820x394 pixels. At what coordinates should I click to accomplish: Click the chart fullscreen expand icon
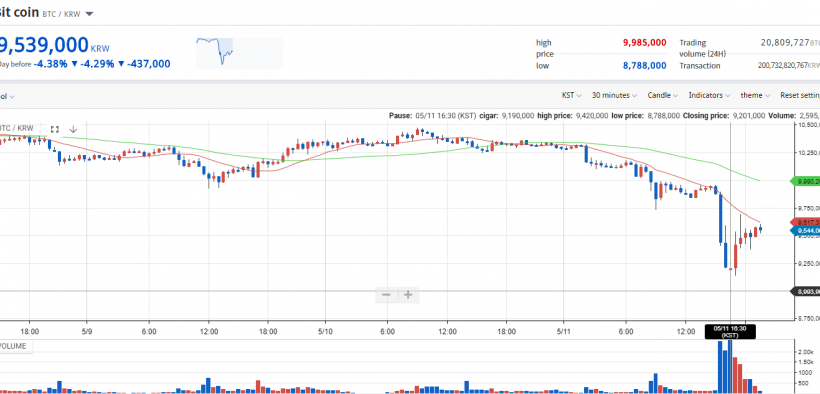pos(54,129)
